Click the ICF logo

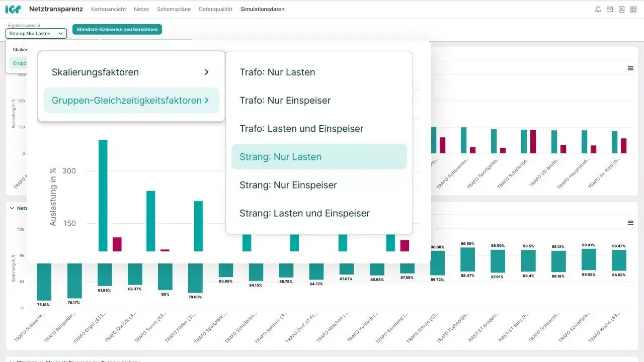click(13, 9)
